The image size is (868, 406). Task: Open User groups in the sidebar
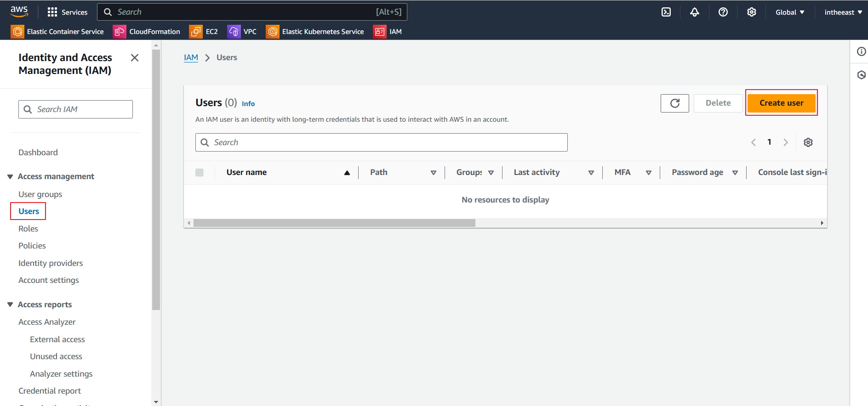click(x=40, y=194)
